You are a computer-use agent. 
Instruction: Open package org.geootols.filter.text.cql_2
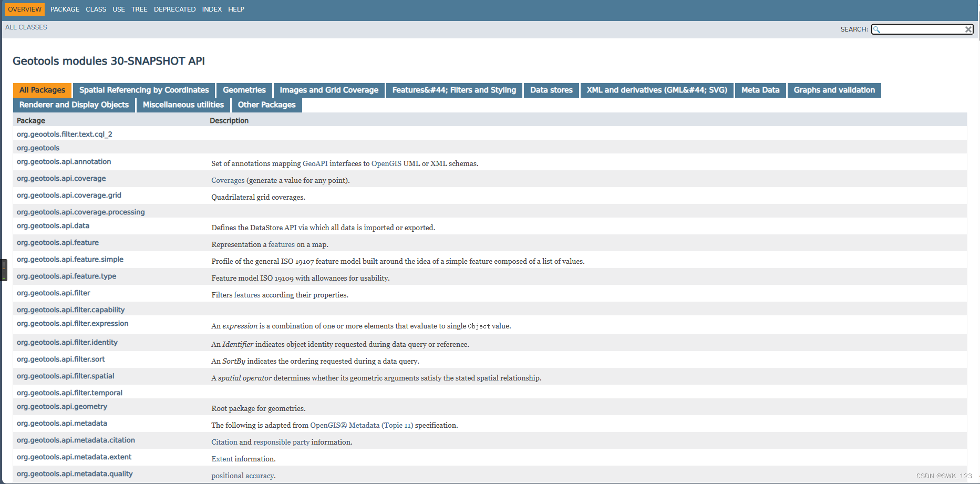pos(65,135)
